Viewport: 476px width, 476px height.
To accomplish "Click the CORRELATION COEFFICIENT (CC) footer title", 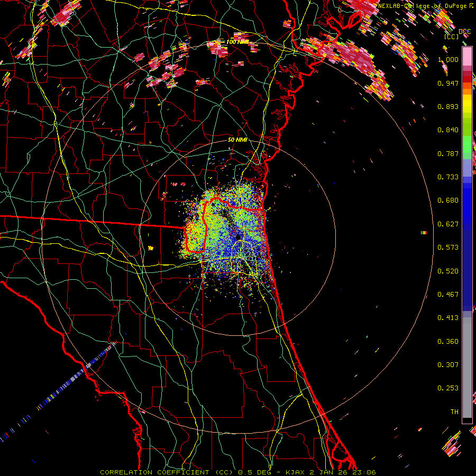I will point(167,472).
